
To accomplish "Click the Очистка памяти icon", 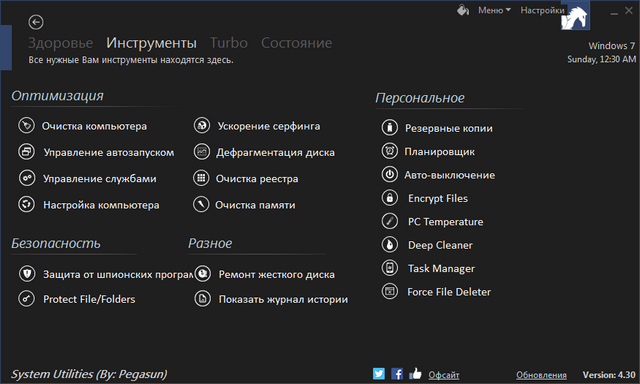I will pyautogui.click(x=201, y=204).
